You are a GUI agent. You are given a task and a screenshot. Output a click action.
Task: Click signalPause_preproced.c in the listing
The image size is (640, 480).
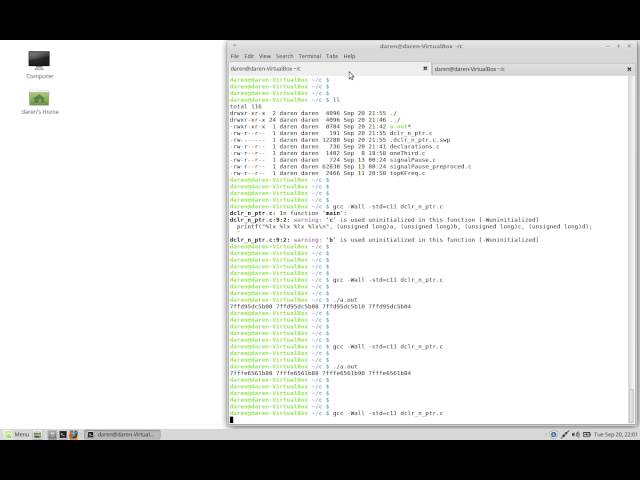(x=430, y=167)
